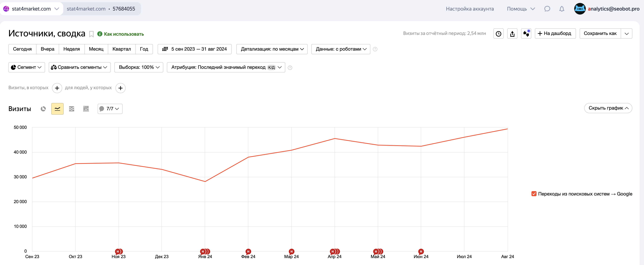This screenshot has width=644, height=265.
Task: Switch to stacked area chart icon
Action: (71, 109)
